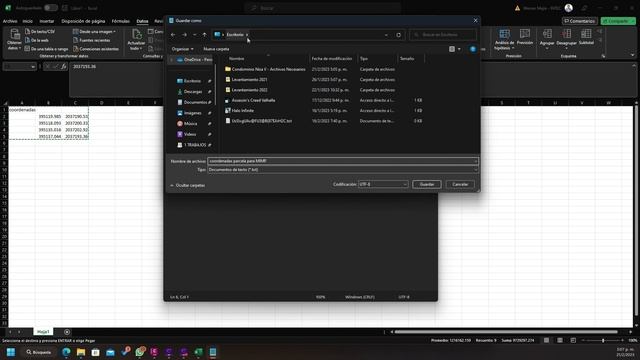Image resolution: width=640 pixels, height=360 pixels.
Task: Add a new sheet with plus icon
Action: point(67,332)
